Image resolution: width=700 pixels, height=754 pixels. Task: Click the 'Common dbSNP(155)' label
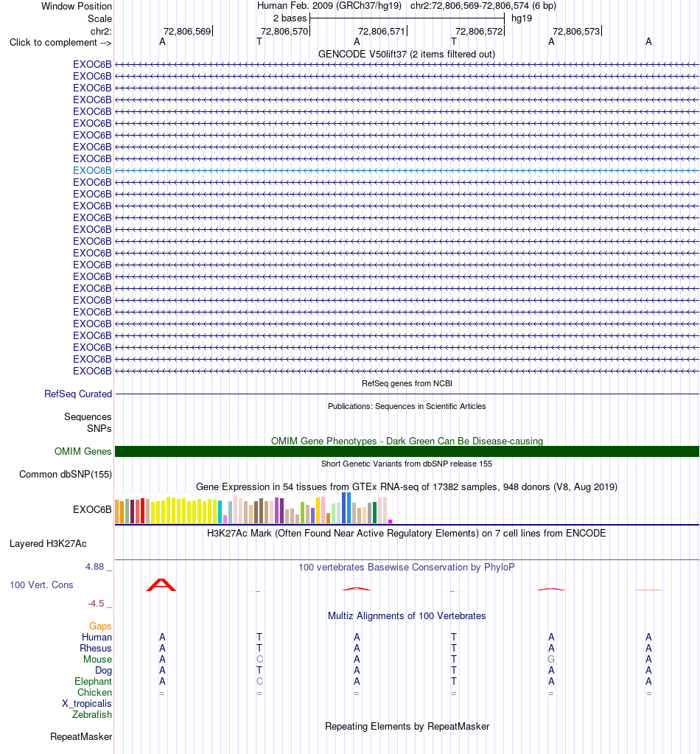click(x=66, y=474)
